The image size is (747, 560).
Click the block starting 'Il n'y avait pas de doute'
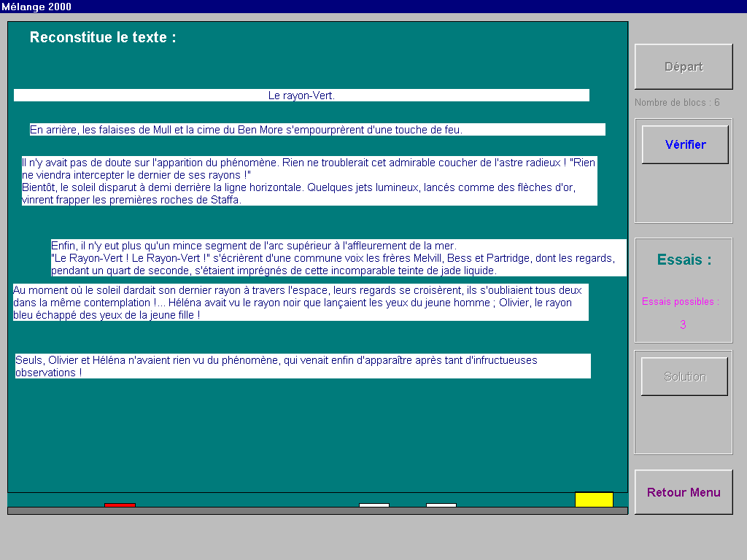(x=309, y=181)
